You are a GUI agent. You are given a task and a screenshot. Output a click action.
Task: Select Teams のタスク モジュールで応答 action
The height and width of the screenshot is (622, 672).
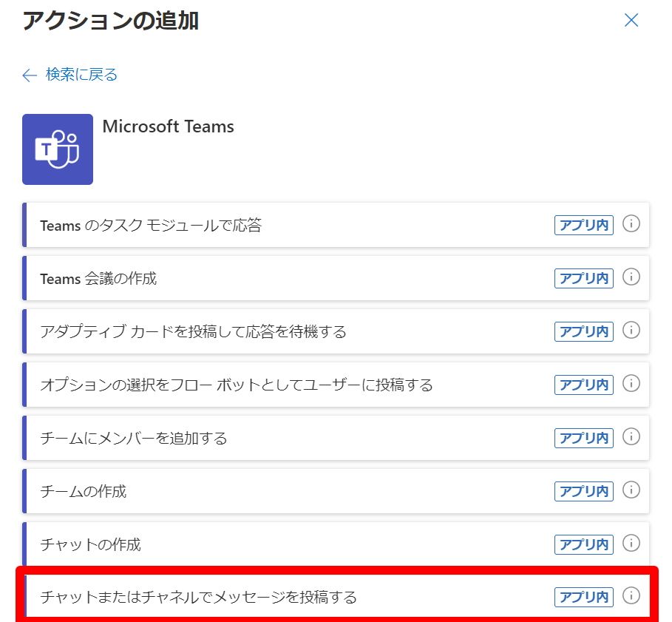(x=151, y=226)
